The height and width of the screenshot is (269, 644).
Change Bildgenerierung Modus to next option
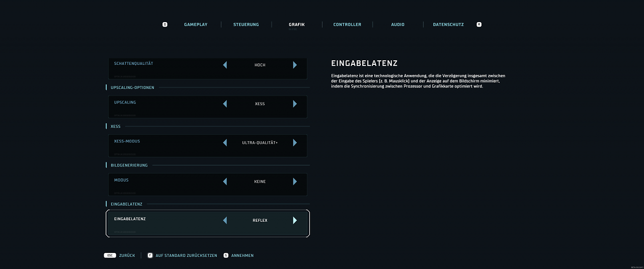pyautogui.click(x=295, y=182)
